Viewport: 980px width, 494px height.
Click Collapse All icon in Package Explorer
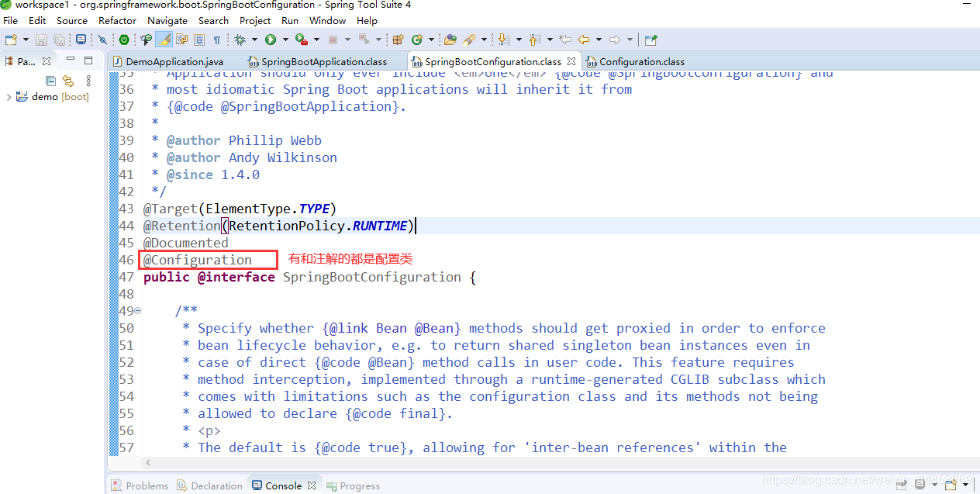(50, 81)
